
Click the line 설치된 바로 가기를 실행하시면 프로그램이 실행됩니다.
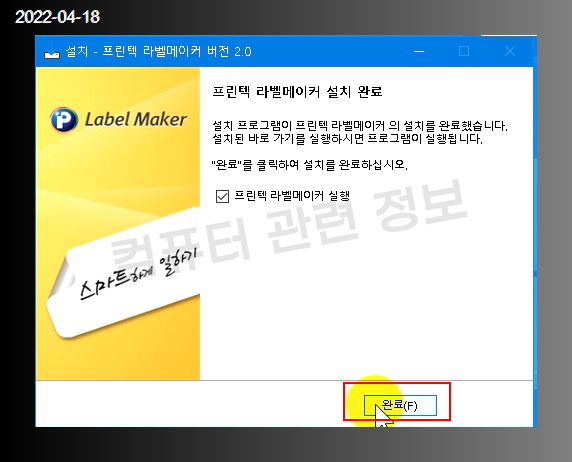tap(347, 139)
